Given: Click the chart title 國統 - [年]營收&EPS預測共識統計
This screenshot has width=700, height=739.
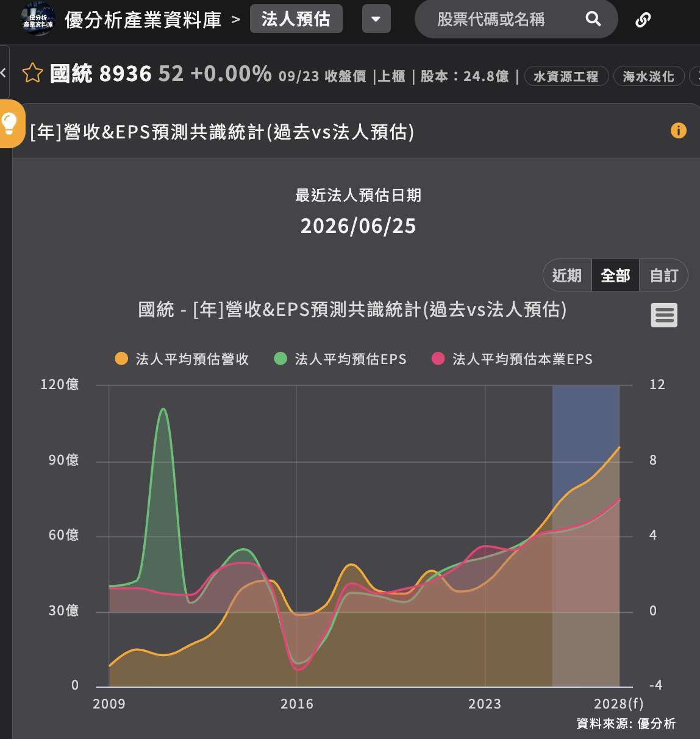Looking at the screenshot, I should coord(352,310).
